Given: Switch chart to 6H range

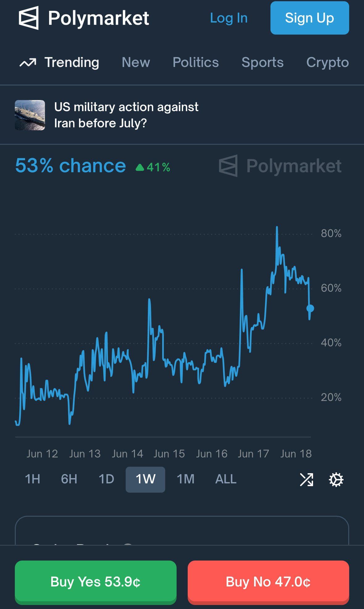Looking at the screenshot, I should pos(69,479).
